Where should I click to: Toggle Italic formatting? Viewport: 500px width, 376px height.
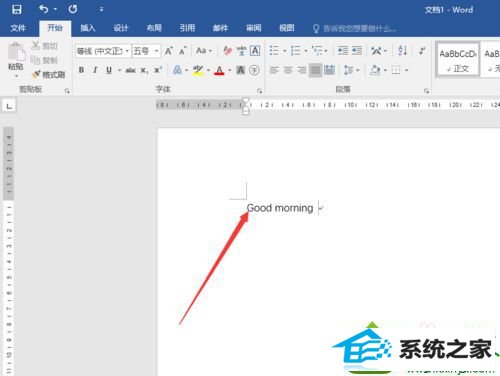pyautogui.click(x=95, y=70)
